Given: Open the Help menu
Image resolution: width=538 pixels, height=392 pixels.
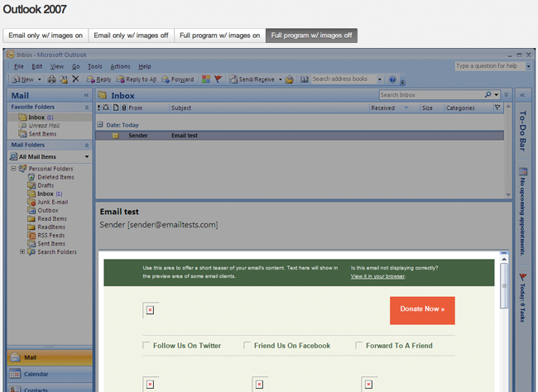Looking at the screenshot, I should [145, 66].
